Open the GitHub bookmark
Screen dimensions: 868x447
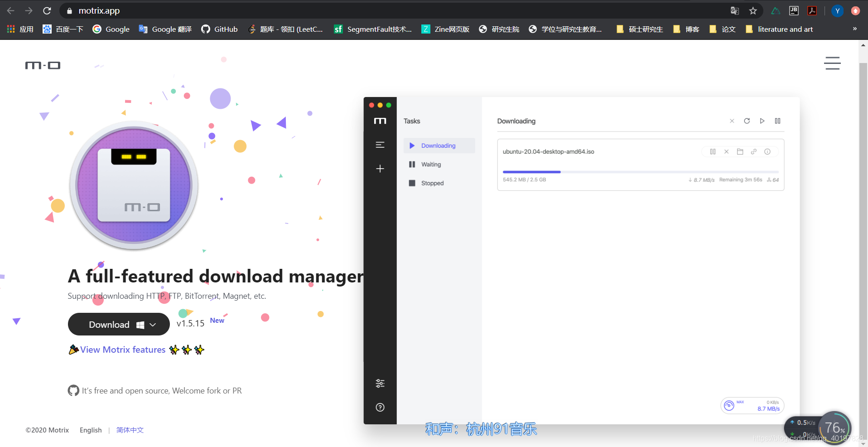219,29
